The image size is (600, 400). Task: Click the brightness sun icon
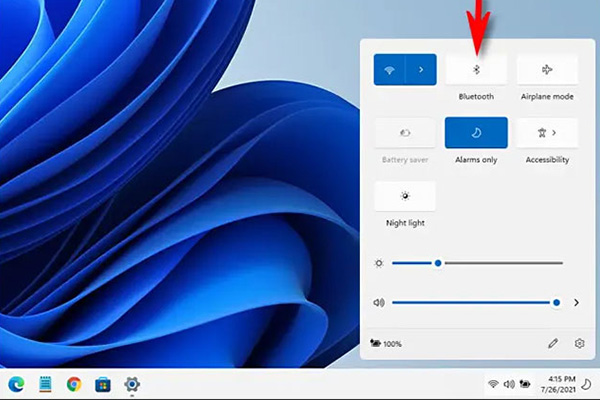pyautogui.click(x=379, y=263)
